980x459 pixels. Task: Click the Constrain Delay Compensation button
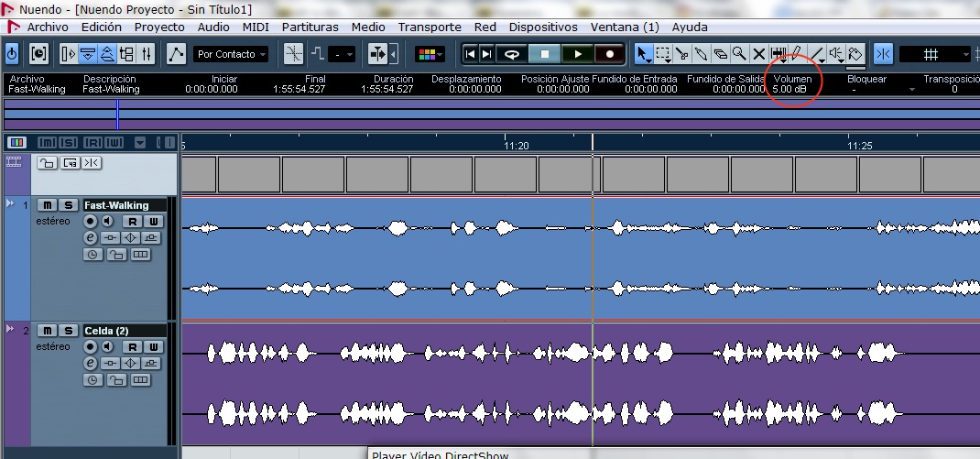38,54
